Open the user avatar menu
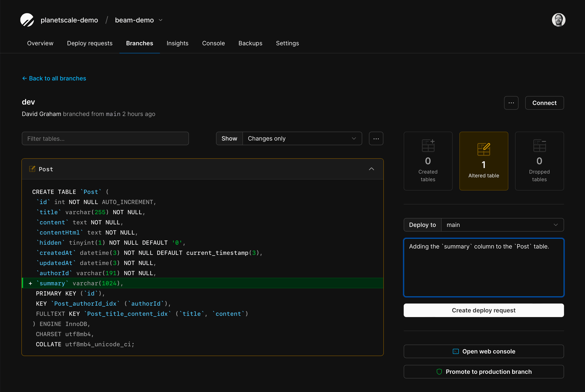Screen dimensions: 585x392 559,20
